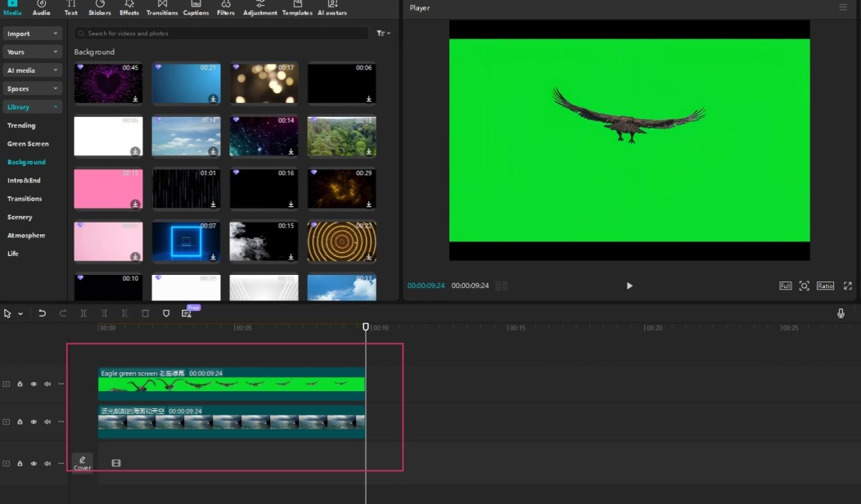
Task: Click the main track film strip icon
Action: pos(116,463)
